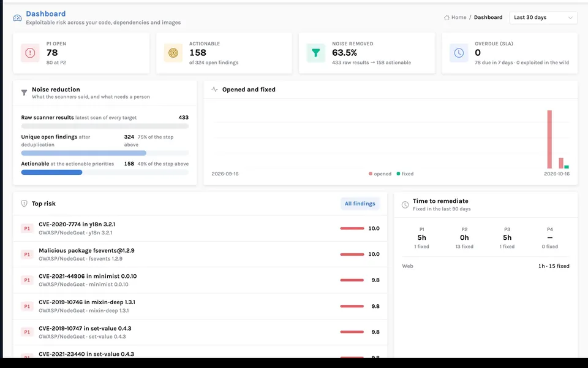
Task: Click the P4 dash remediation value
Action: click(x=550, y=238)
